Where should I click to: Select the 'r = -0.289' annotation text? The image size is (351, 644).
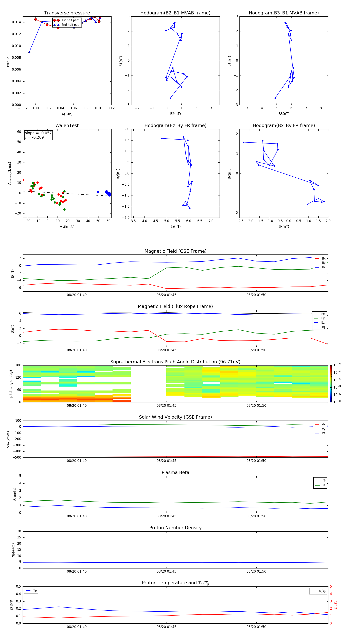pos(35,137)
